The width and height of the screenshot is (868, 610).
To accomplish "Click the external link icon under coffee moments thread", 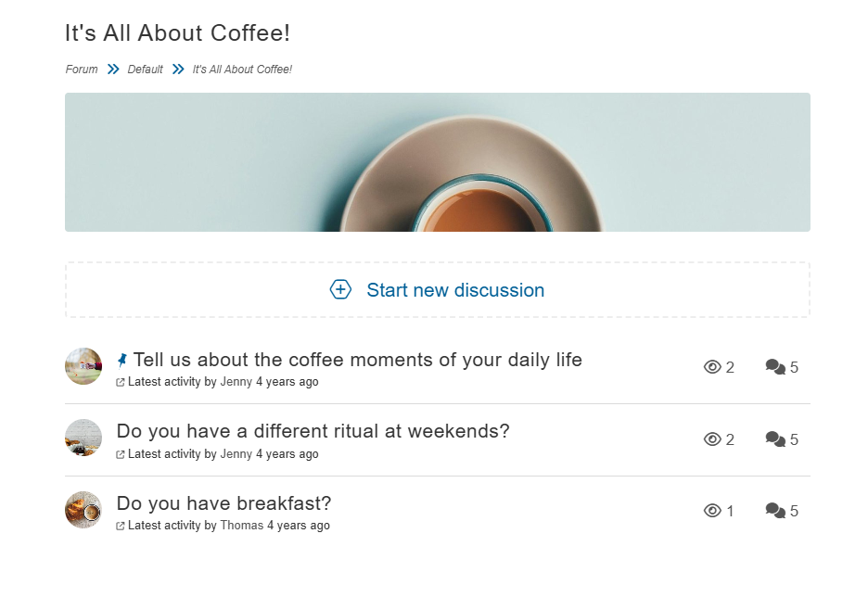I will click(121, 382).
